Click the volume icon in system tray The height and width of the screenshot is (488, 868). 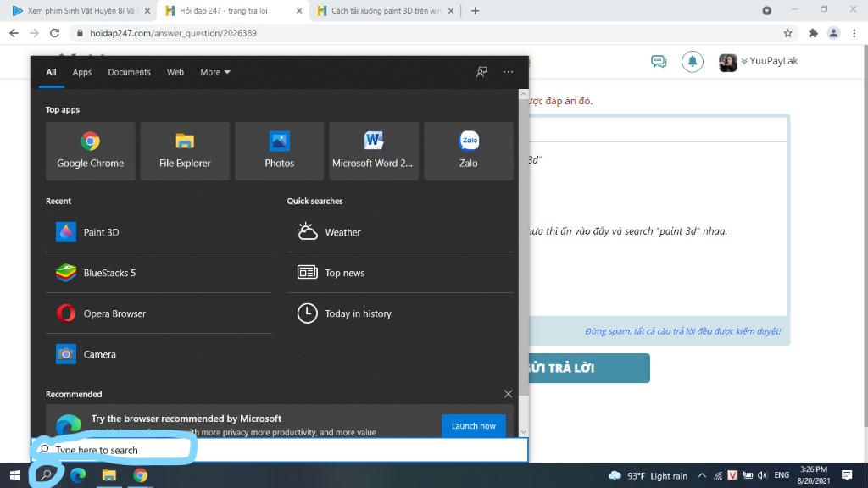[x=762, y=475]
